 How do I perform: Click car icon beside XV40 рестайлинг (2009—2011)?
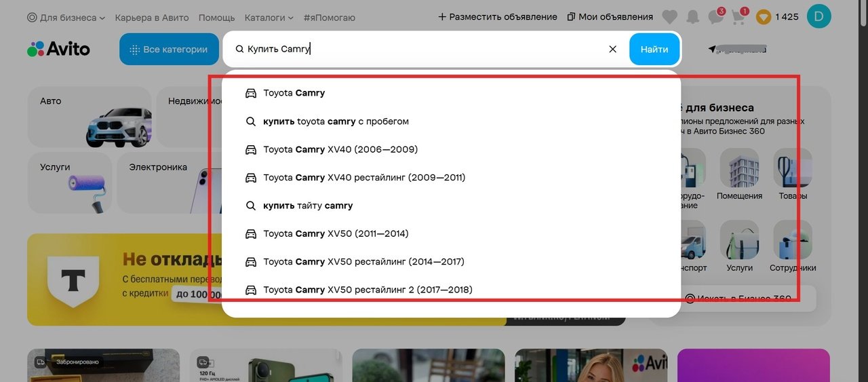click(x=251, y=178)
